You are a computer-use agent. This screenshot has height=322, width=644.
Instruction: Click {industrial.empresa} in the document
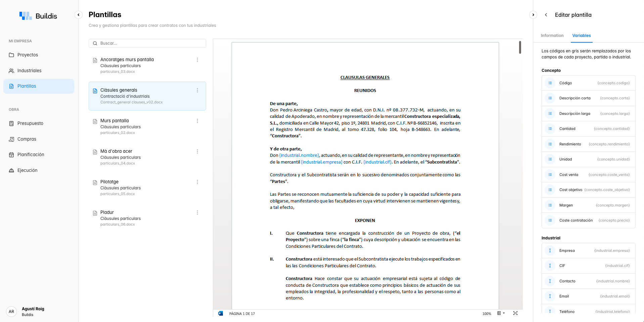pos(322,162)
